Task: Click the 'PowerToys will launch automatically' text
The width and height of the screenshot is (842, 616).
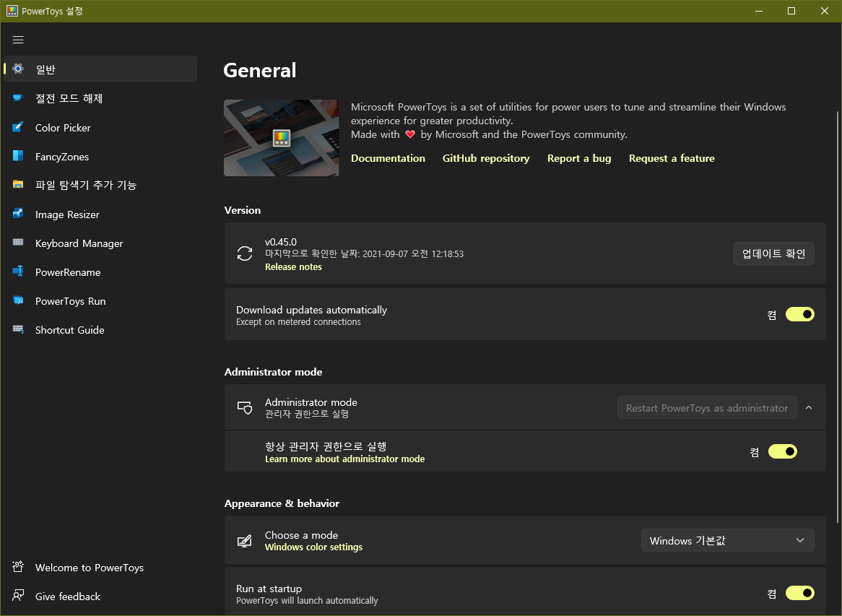Action: 307,601
